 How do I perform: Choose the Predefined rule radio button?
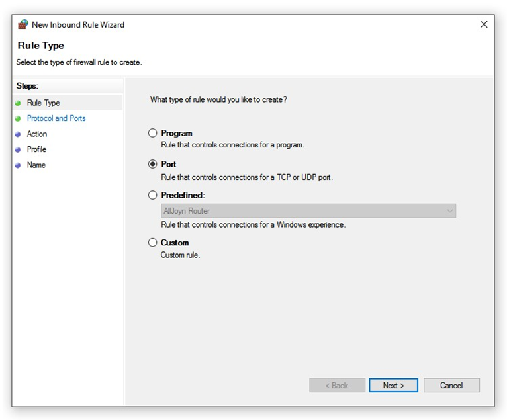pyautogui.click(x=153, y=195)
